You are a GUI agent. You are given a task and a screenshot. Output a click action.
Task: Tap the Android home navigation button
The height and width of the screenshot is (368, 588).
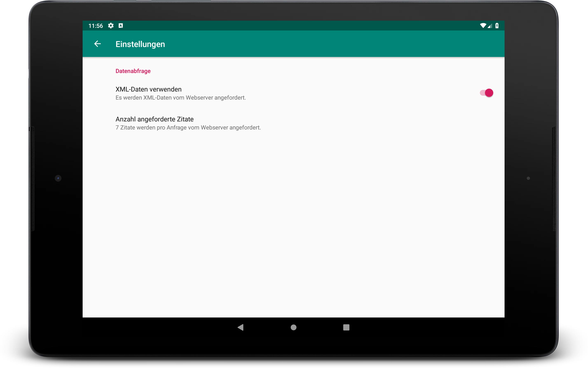(293, 327)
